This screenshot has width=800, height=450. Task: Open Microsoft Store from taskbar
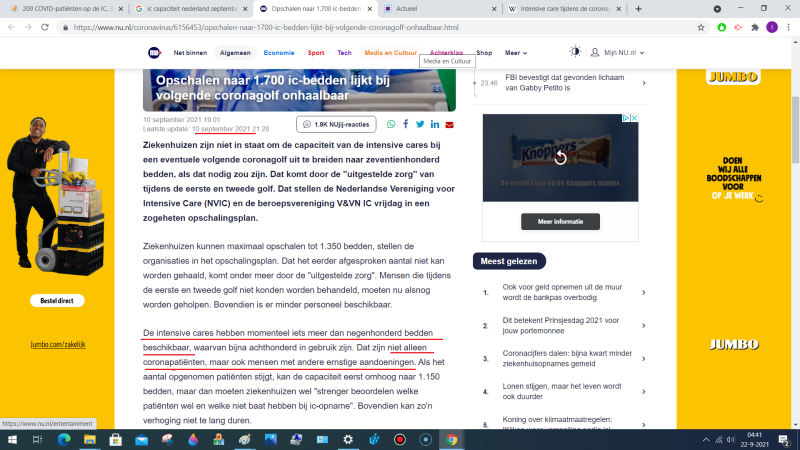click(x=115, y=439)
